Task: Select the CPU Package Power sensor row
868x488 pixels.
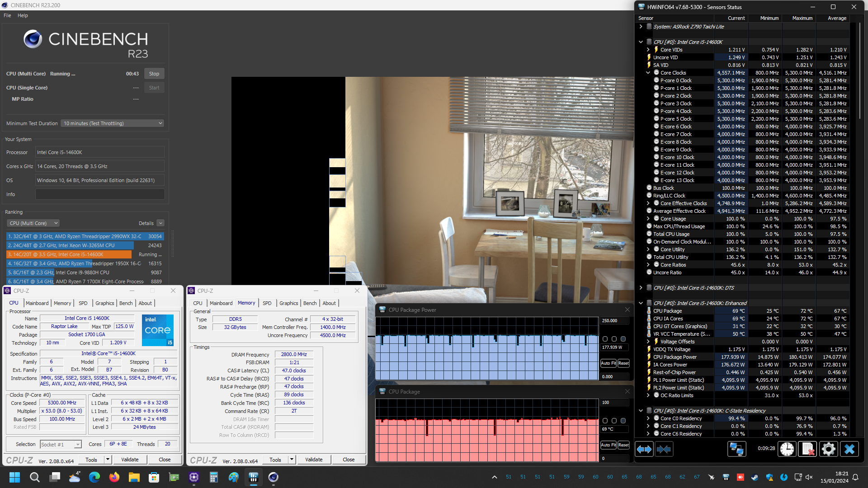Action: (x=747, y=357)
